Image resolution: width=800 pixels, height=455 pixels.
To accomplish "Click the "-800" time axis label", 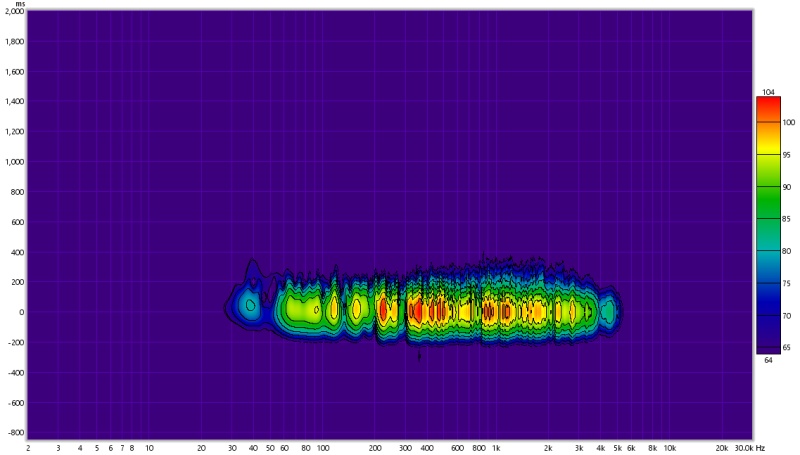I will (16, 433).
